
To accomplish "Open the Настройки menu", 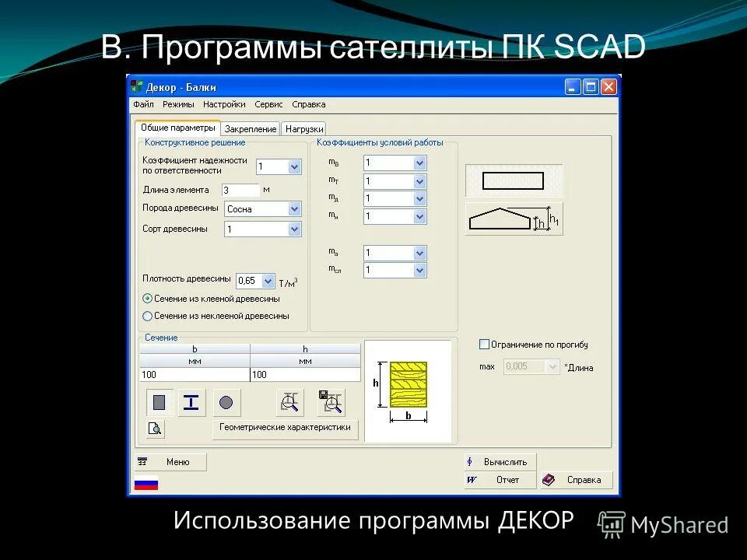I will coord(224,104).
